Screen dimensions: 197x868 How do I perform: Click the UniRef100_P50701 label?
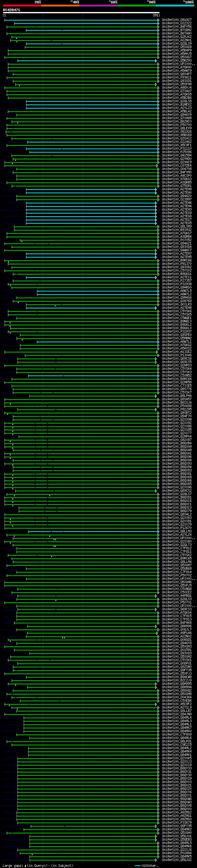[177, 602]
